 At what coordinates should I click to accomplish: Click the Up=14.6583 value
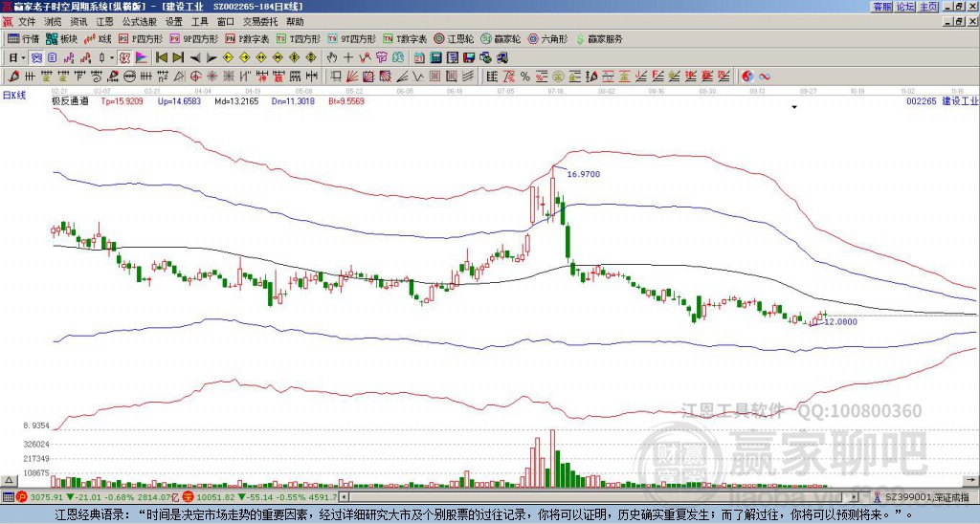pyautogui.click(x=179, y=100)
